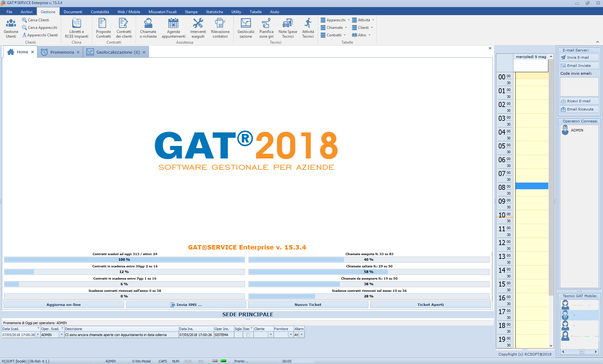Close main panel with X button
Screen dimensions: 603x364
(490, 48)
